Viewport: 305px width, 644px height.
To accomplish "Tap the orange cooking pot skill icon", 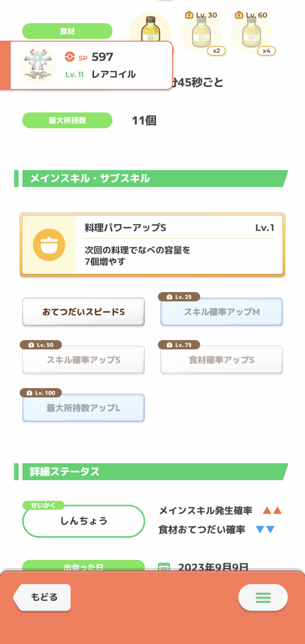I will (x=49, y=245).
